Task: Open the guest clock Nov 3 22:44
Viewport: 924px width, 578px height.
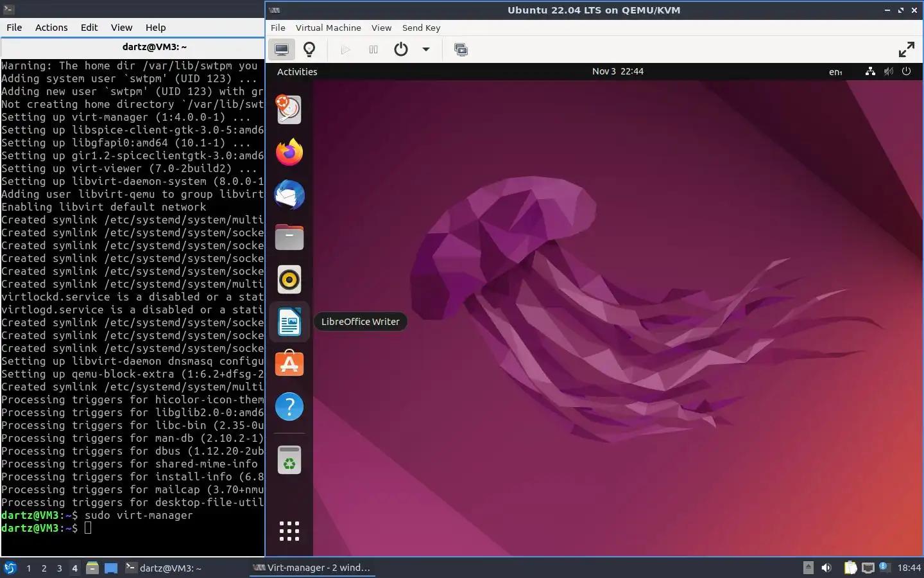Action: point(617,71)
